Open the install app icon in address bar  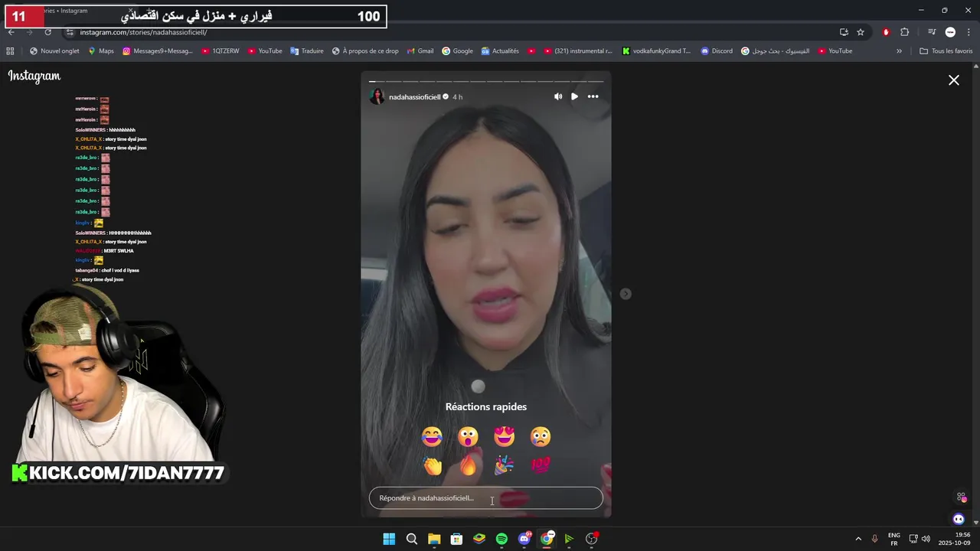click(x=844, y=32)
